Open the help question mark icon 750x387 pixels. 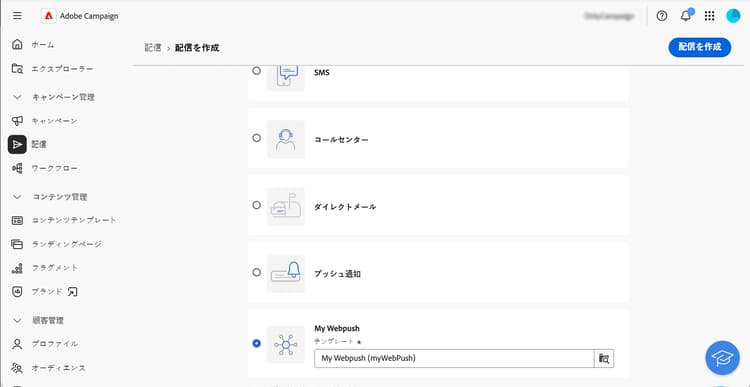click(x=662, y=16)
